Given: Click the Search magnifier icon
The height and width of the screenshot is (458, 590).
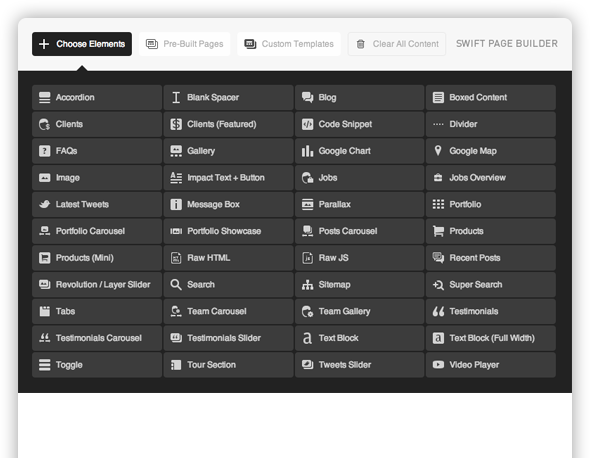Looking at the screenshot, I should coord(176,285).
